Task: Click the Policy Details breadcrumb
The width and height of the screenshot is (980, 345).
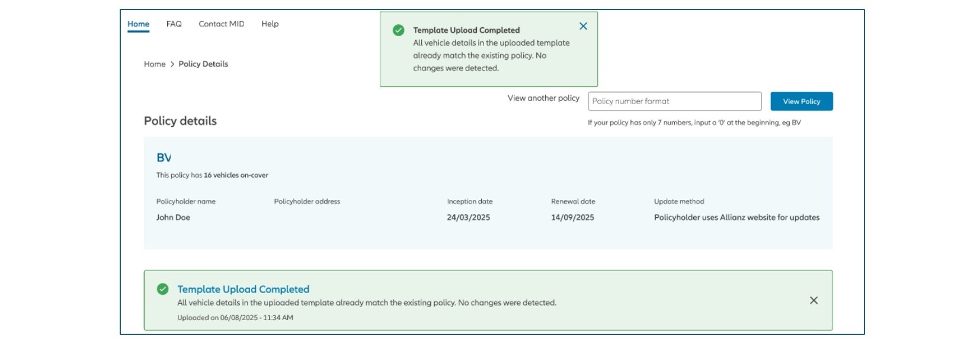Action: click(203, 65)
